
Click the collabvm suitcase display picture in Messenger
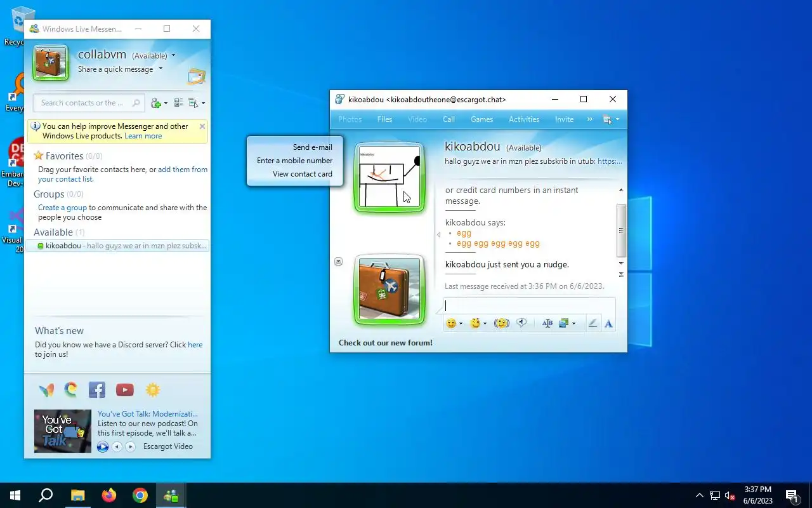point(51,63)
